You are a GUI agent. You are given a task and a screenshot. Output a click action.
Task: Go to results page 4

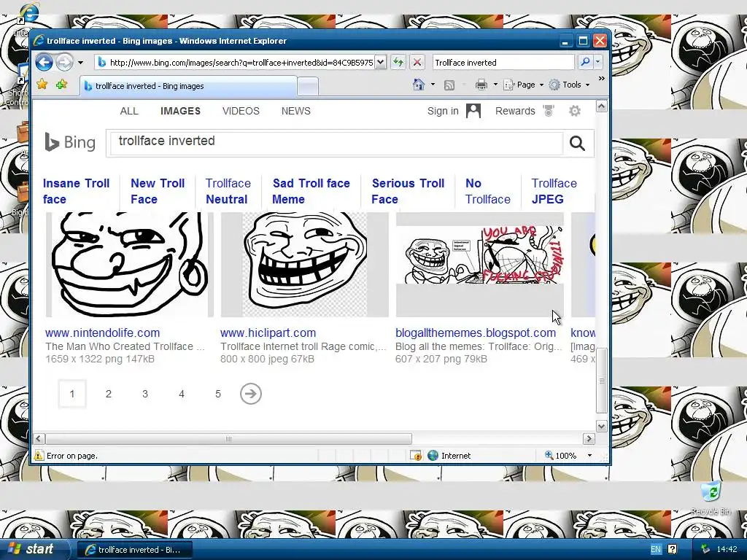click(x=182, y=394)
